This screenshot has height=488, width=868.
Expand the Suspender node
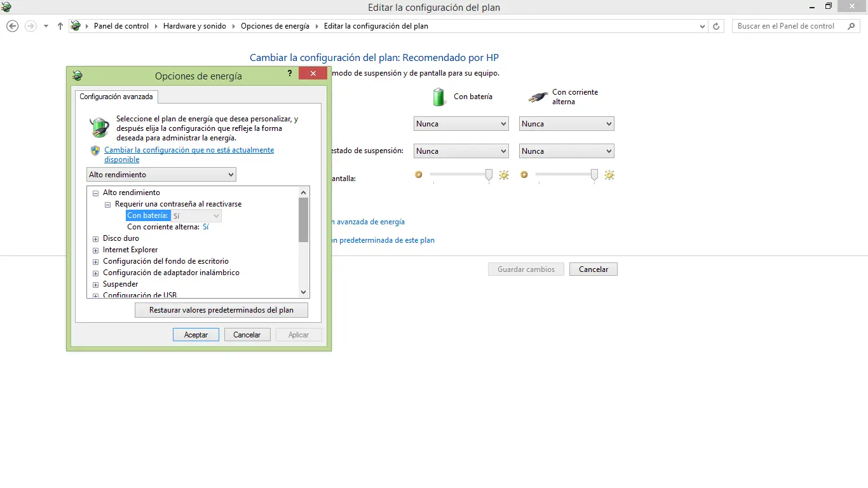click(x=96, y=285)
